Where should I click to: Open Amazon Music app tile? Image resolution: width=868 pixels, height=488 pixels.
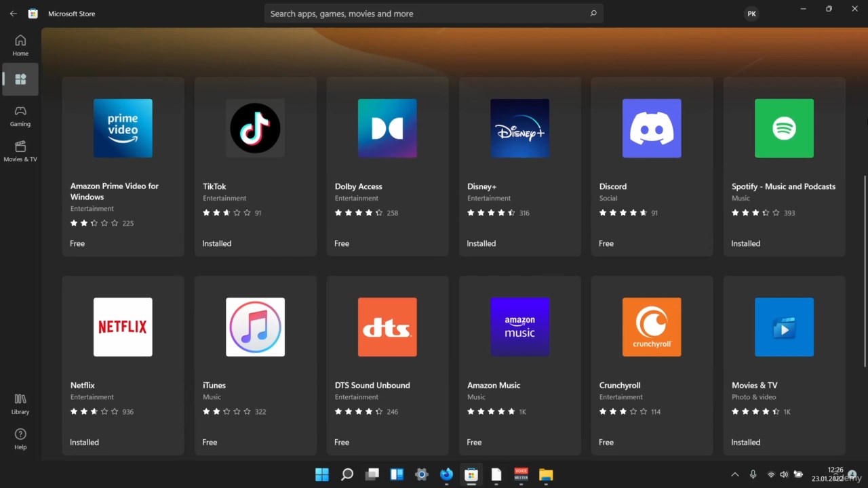coord(519,365)
